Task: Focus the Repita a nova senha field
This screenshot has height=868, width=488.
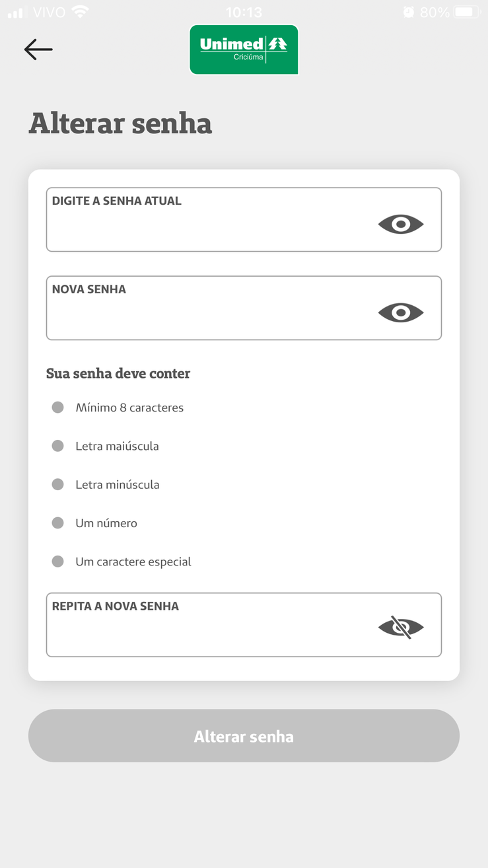Action: tap(244, 625)
